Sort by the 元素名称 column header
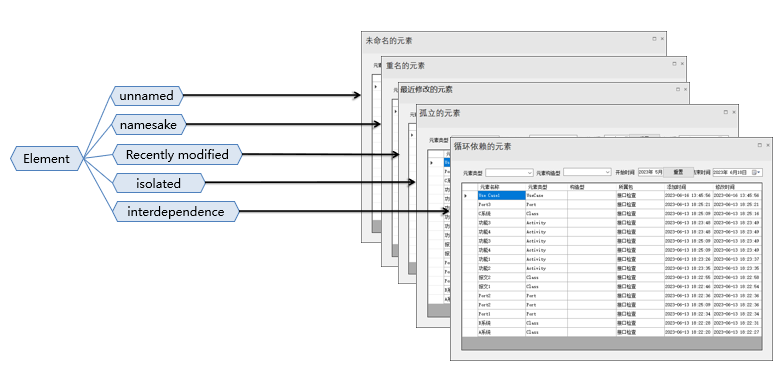Image resolution: width=784 pixels, height=383 pixels. point(501,187)
